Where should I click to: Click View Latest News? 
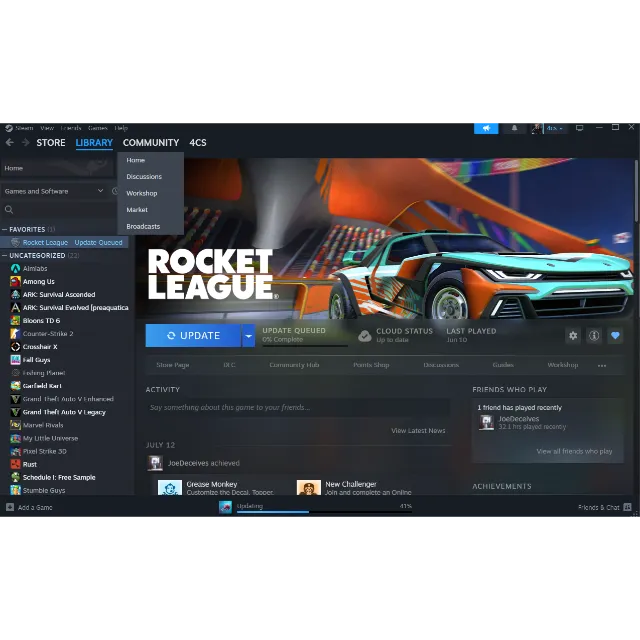pos(418,431)
